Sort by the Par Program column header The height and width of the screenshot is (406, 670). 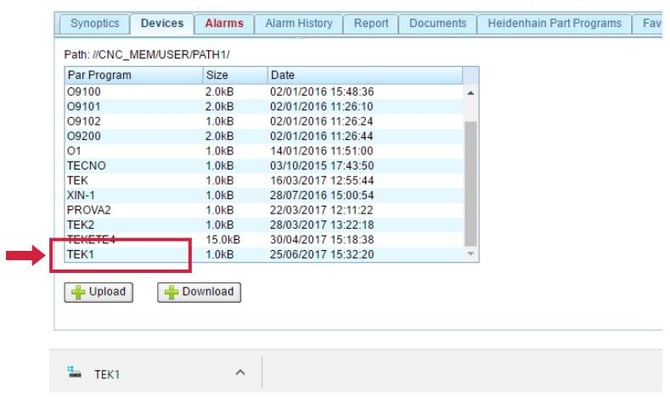[134, 75]
